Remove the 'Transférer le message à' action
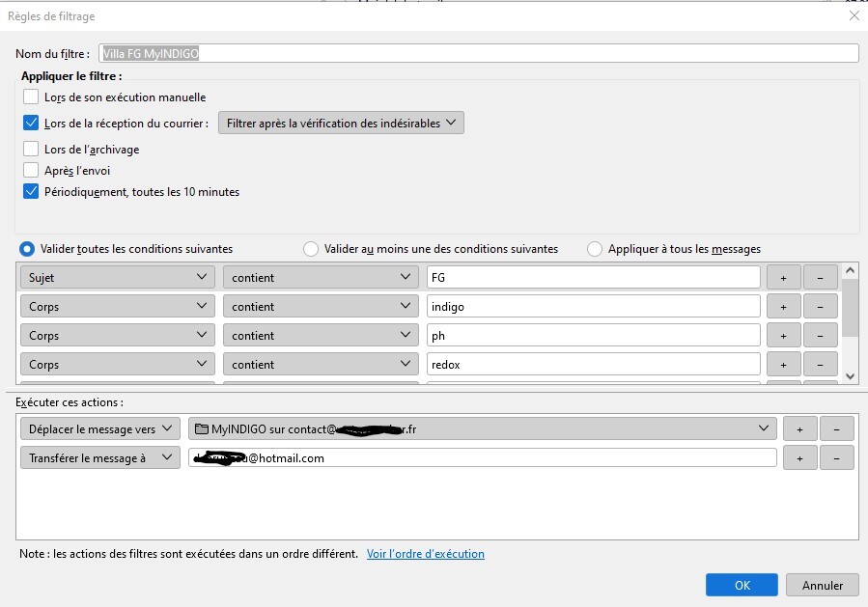The height and width of the screenshot is (607, 868). pos(836,458)
